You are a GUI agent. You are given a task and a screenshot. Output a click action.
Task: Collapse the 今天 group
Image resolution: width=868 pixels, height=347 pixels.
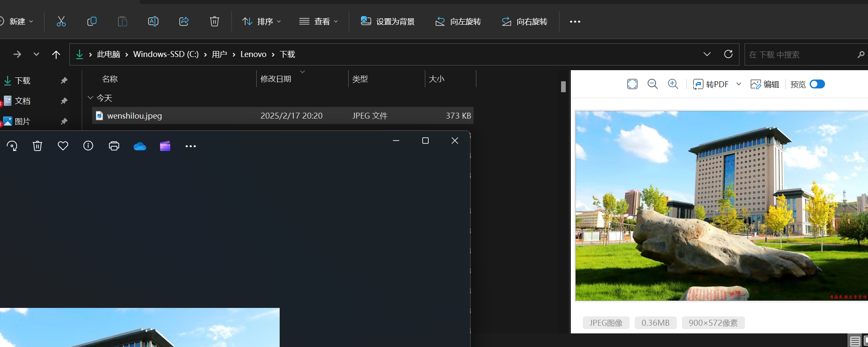[x=90, y=98]
